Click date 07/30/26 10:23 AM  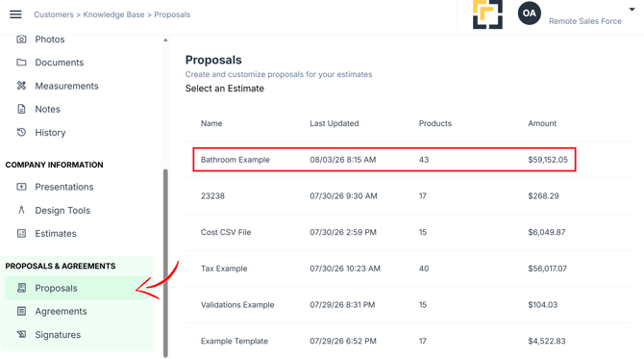345,269
